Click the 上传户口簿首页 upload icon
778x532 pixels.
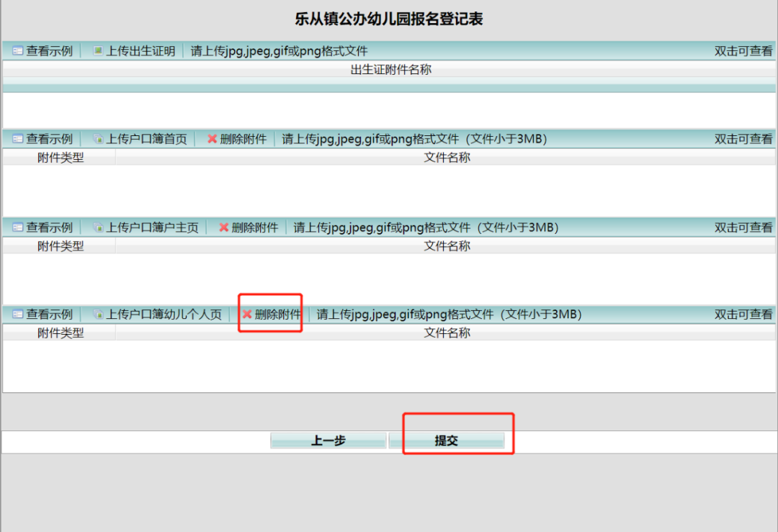(x=98, y=139)
